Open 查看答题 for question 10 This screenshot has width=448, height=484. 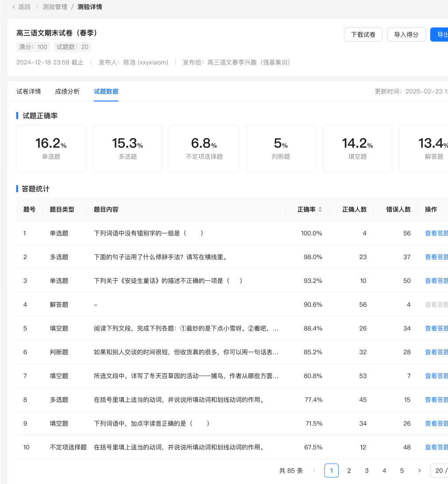tap(436, 447)
